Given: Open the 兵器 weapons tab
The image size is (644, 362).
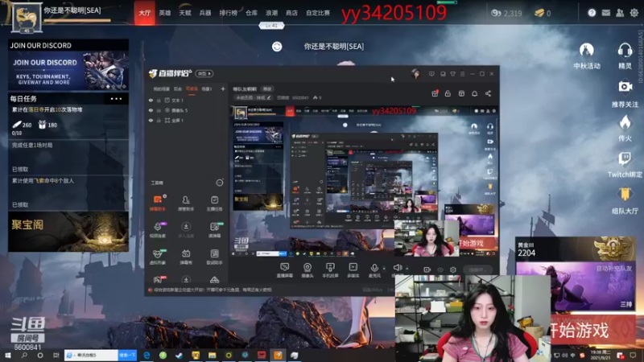Looking at the screenshot, I should click(x=205, y=13).
